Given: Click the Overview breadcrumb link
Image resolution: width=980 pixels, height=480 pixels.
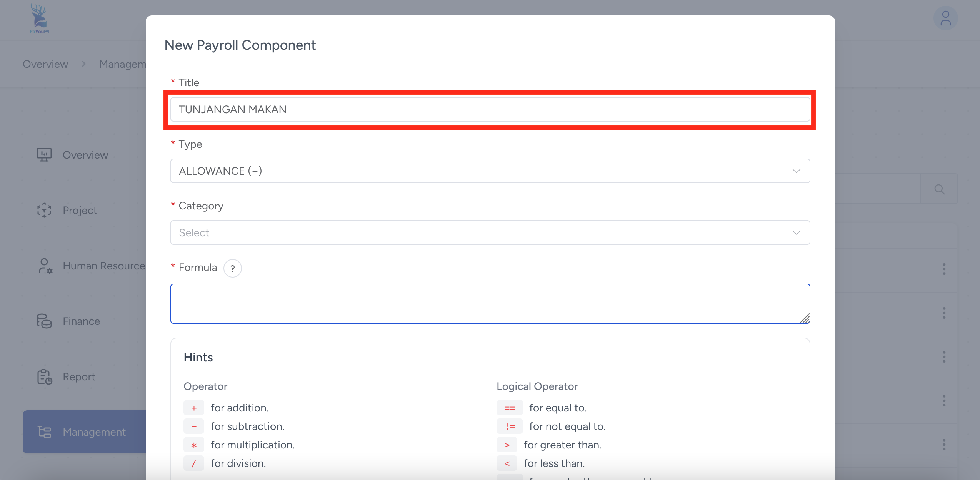Looking at the screenshot, I should click(x=45, y=64).
